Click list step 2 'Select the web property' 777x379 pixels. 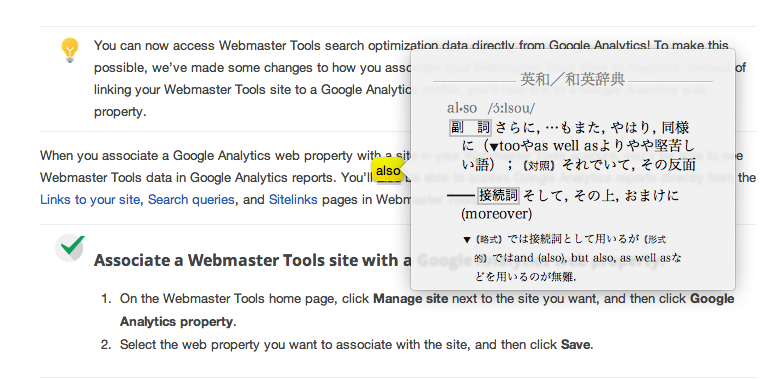click(356, 344)
